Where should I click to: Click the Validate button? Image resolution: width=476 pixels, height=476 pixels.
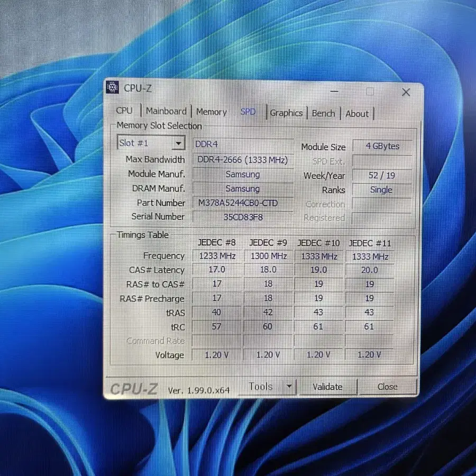coord(327,387)
